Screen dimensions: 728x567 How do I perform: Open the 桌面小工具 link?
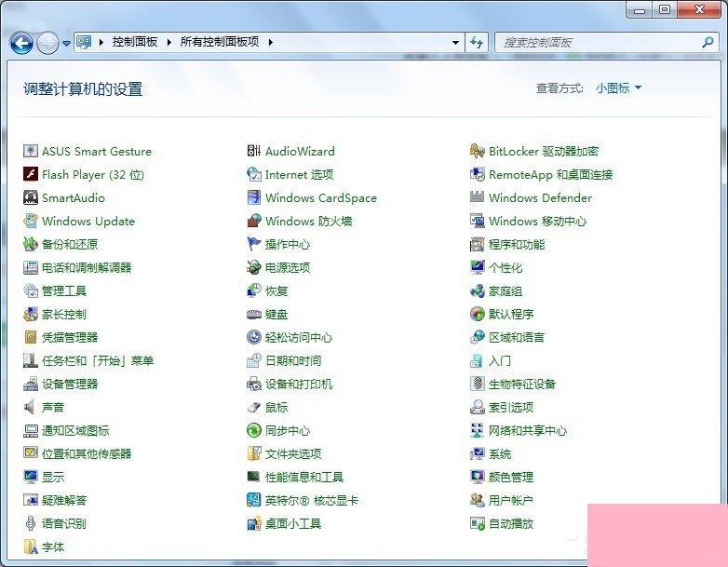[x=293, y=524]
